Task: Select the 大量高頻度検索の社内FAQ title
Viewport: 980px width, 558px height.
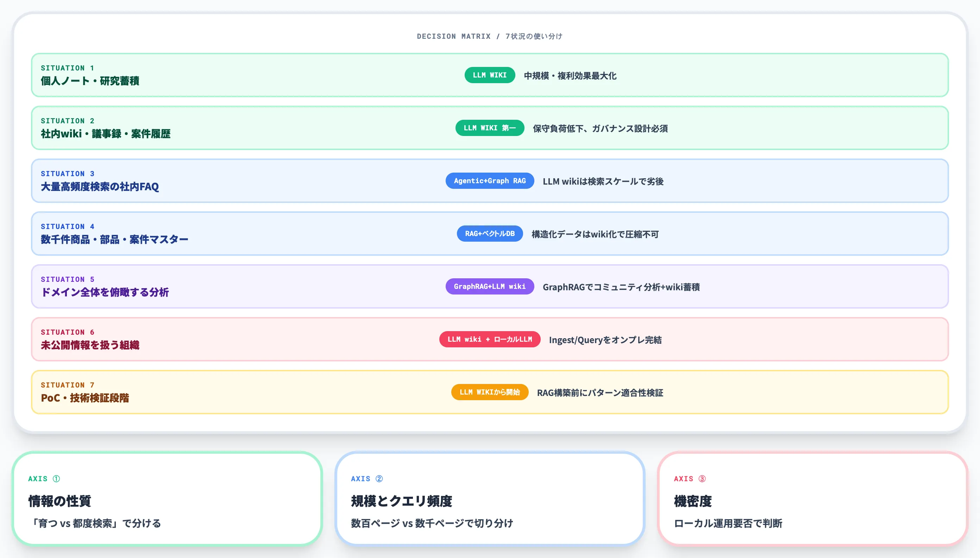Action: click(100, 187)
